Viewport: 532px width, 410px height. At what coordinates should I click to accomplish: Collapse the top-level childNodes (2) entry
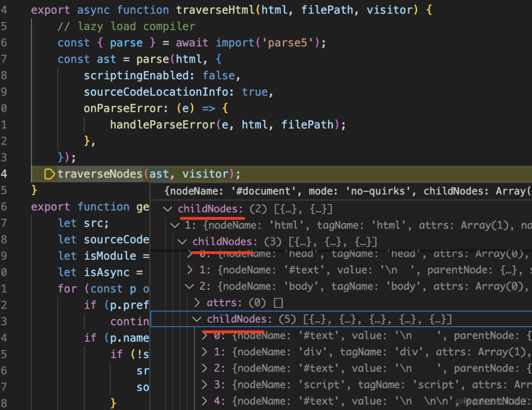(167, 209)
